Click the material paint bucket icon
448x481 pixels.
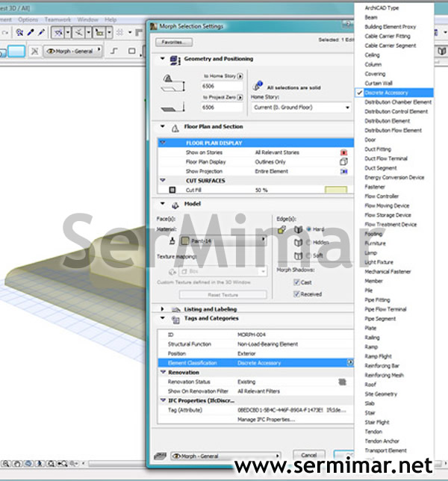pyautogui.click(x=172, y=241)
